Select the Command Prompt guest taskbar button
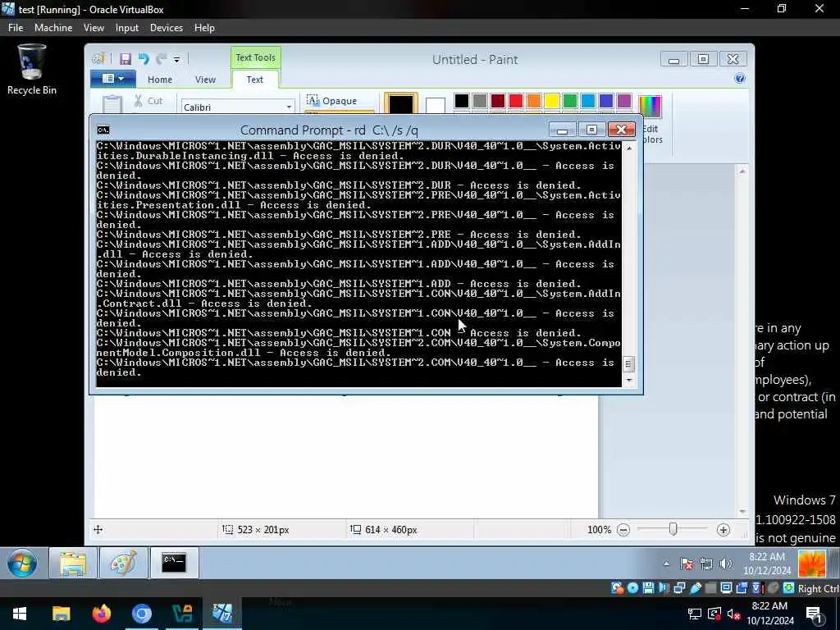The image size is (840, 630). [174, 563]
